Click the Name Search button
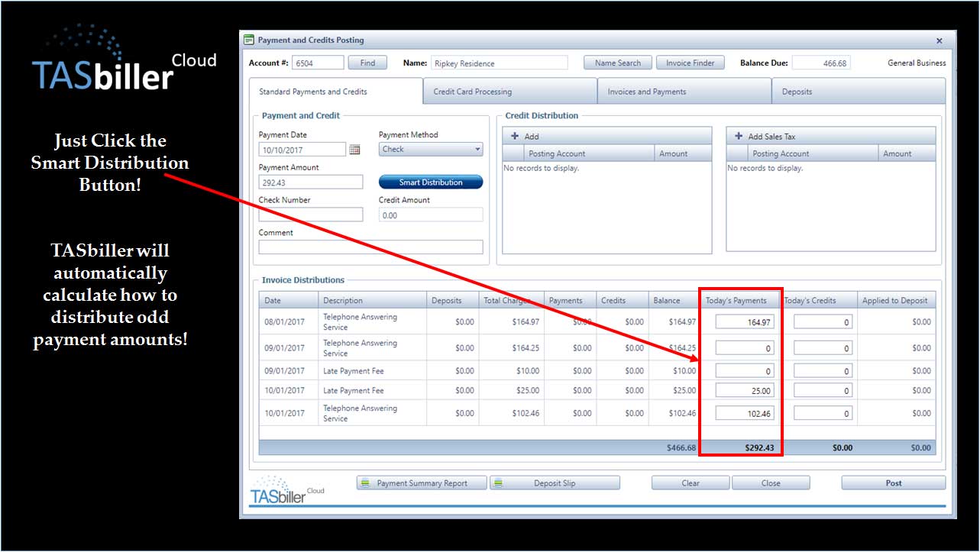980x552 pixels. click(x=618, y=63)
